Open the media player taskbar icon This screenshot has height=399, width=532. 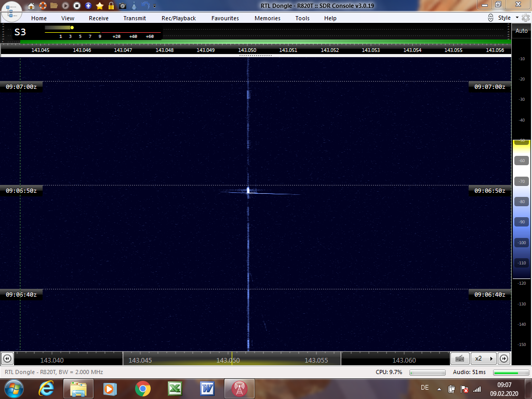pos(110,389)
